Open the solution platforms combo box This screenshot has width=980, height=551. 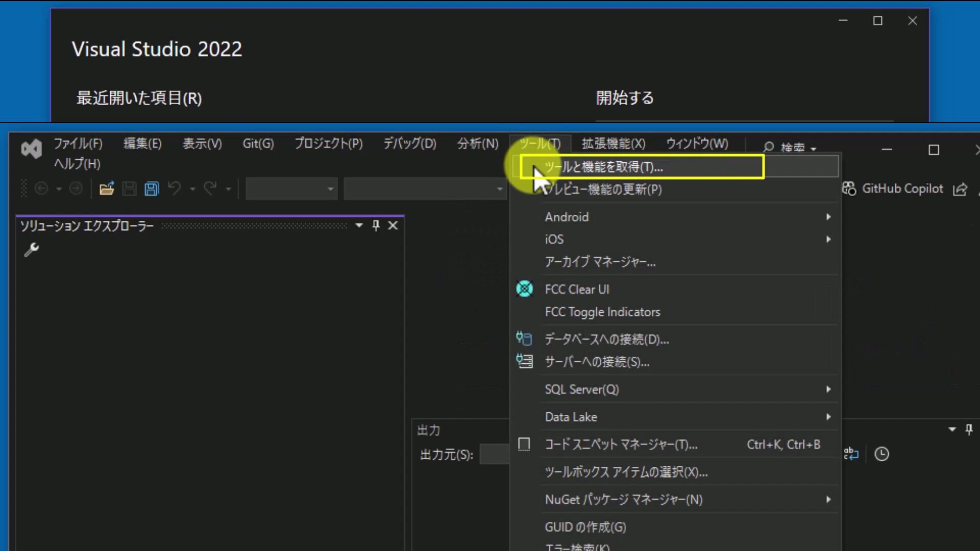pyautogui.click(x=425, y=189)
